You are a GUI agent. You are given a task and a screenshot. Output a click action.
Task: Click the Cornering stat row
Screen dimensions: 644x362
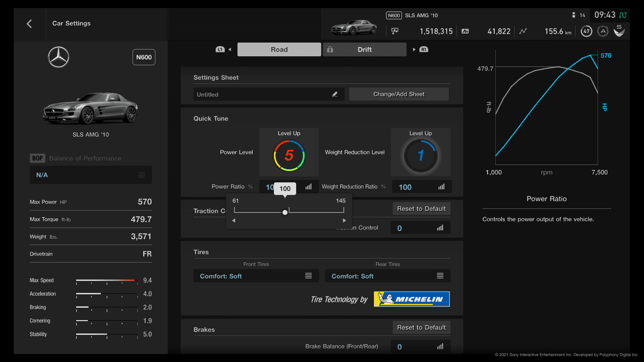[91, 321]
